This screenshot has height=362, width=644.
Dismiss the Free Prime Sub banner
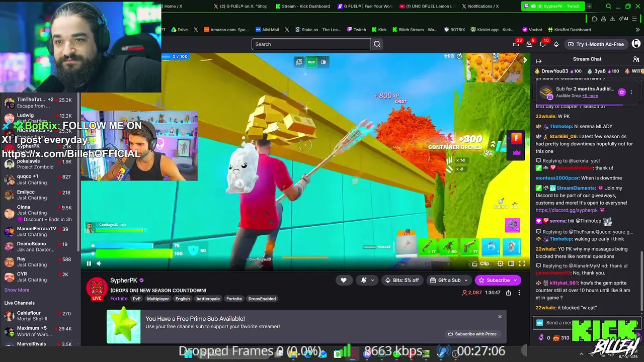coord(500,317)
